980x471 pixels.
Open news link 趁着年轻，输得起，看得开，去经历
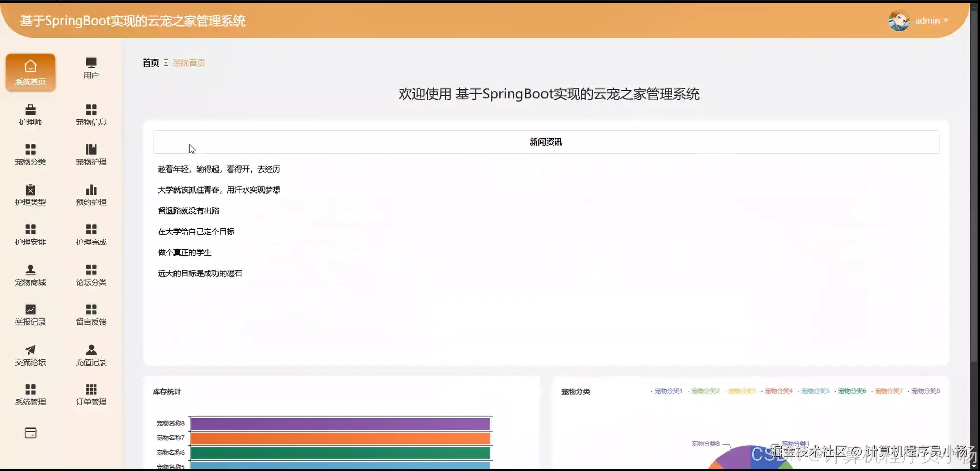[218, 169]
